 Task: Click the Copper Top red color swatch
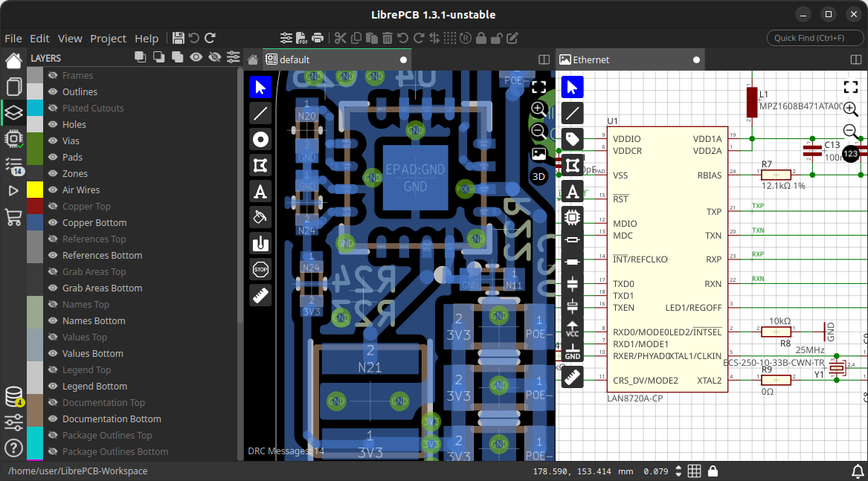pyautogui.click(x=35, y=207)
